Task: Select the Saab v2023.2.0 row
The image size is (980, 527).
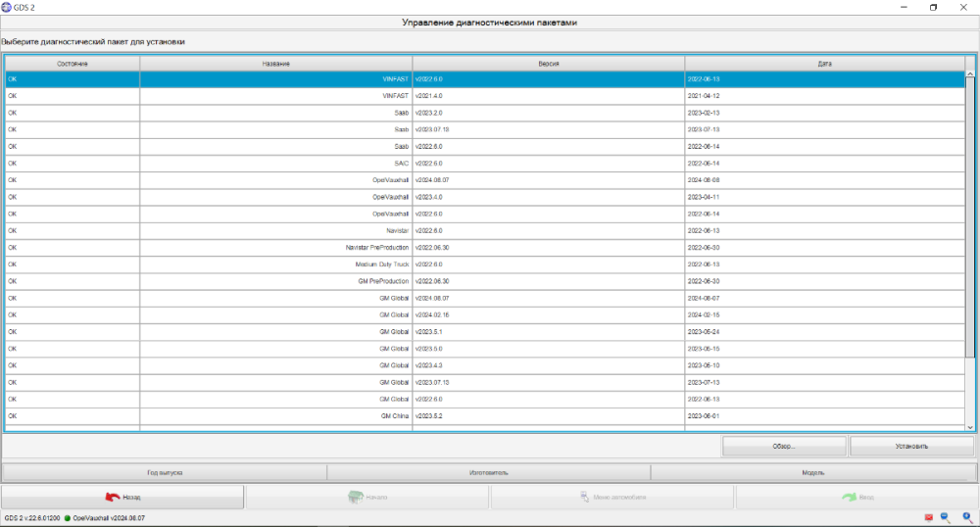Action: coord(485,113)
